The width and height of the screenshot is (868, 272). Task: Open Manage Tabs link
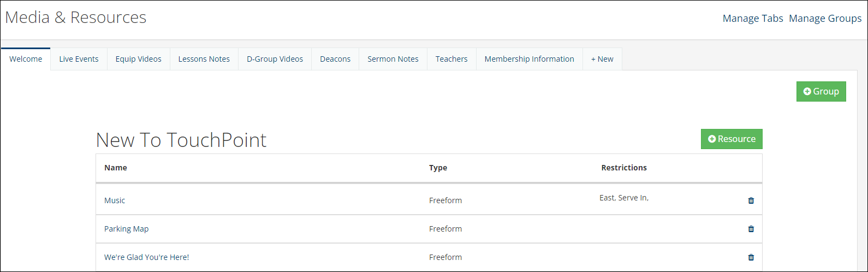753,19
